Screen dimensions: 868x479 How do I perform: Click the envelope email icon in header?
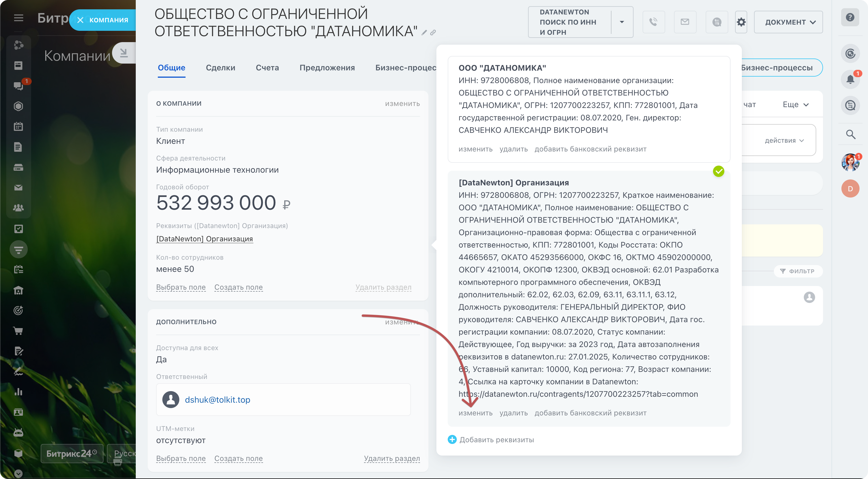point(685,22)
